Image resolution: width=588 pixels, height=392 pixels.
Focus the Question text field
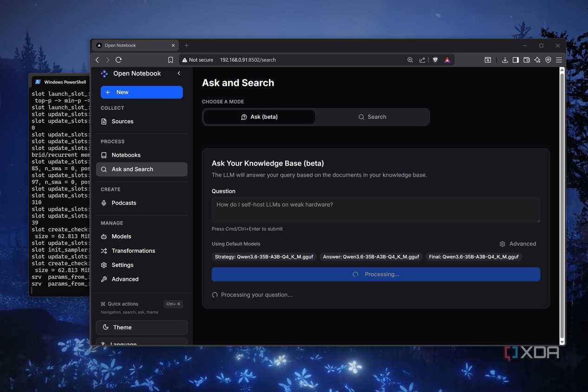click(x=376, y=210)
